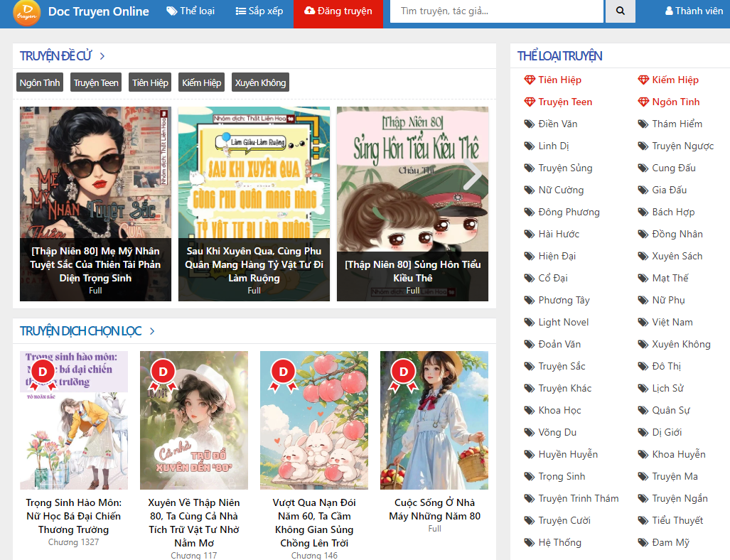Select the Kiếm Hiệp filter tab
The height and width of the screenshot is (560, 730).
click(202, 82)
